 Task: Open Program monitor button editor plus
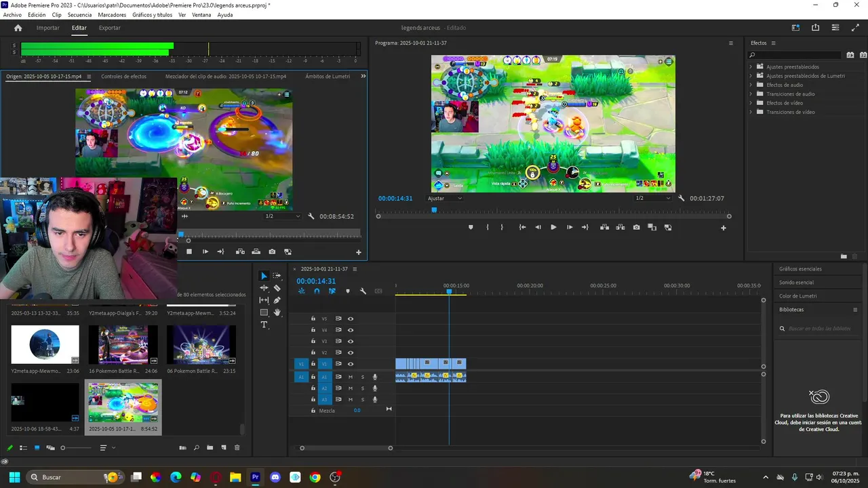pos(723,228)
